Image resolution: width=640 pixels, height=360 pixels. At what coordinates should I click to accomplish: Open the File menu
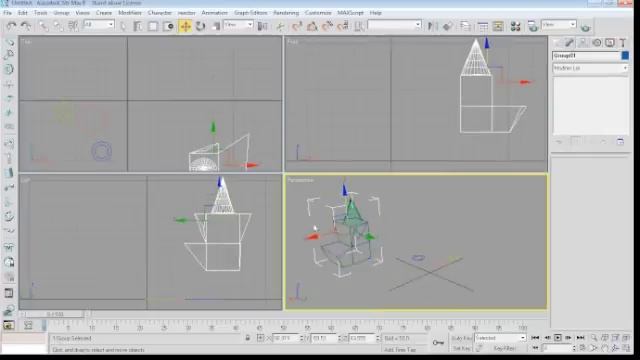pos(7,13)
